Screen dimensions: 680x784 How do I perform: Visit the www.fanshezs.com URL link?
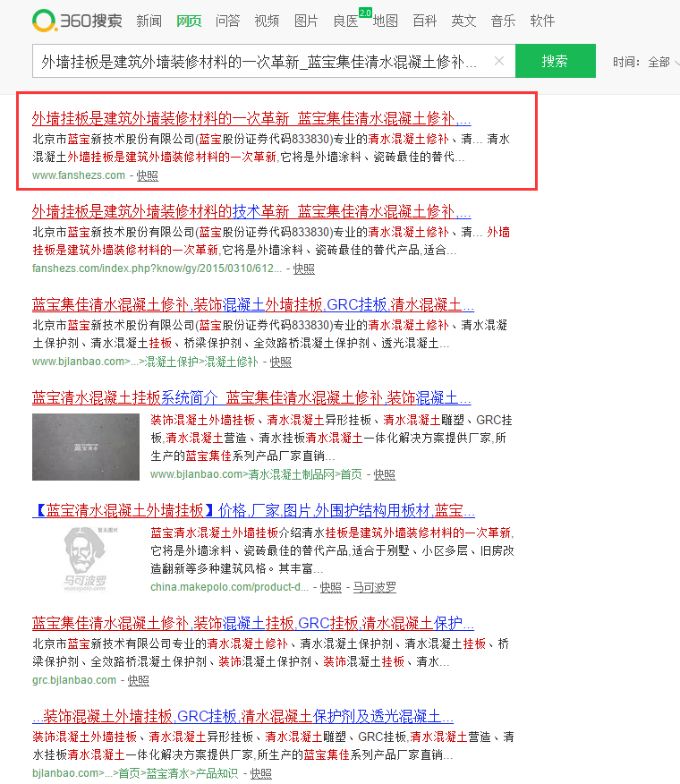[79, 175]
